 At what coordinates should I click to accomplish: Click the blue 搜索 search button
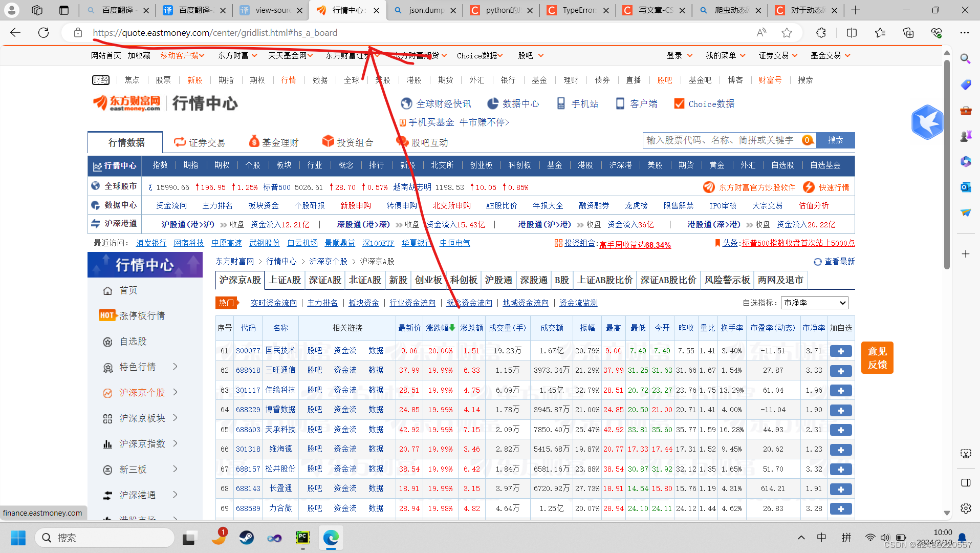(835, 140)
